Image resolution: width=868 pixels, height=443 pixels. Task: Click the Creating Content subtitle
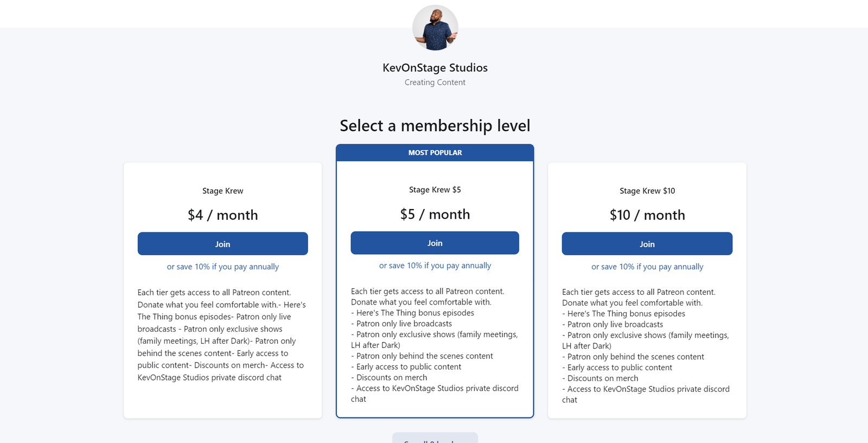point(435,83)
